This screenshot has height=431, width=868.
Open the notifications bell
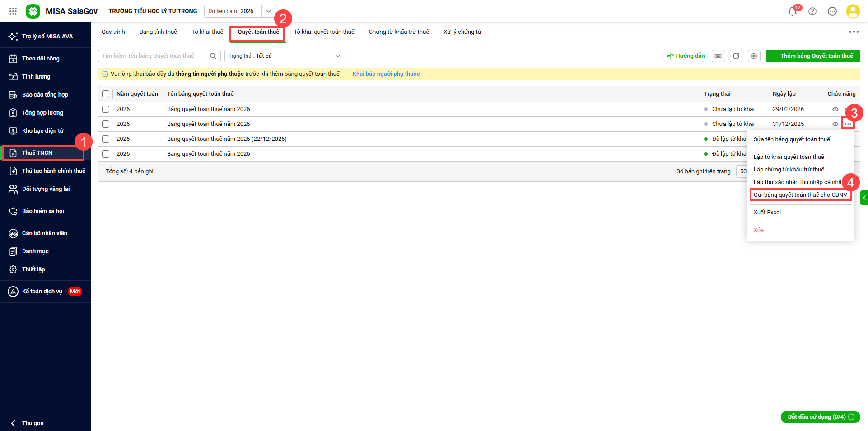792,11
